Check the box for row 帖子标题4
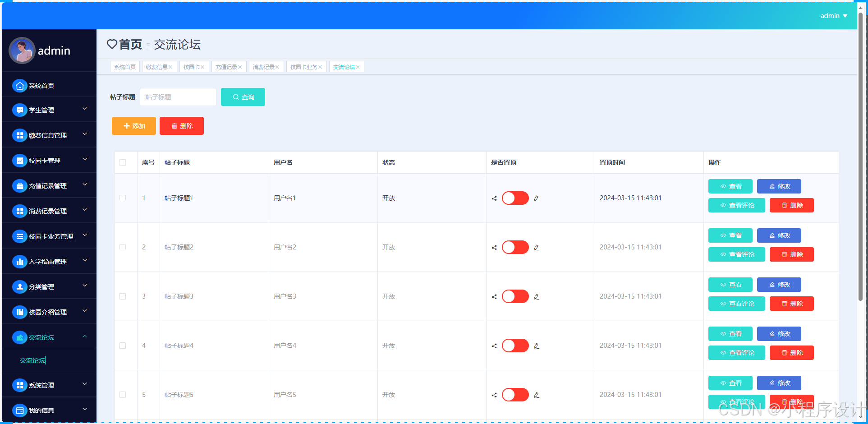The width and height of the screenshot is (868, 424). point(123,346)
